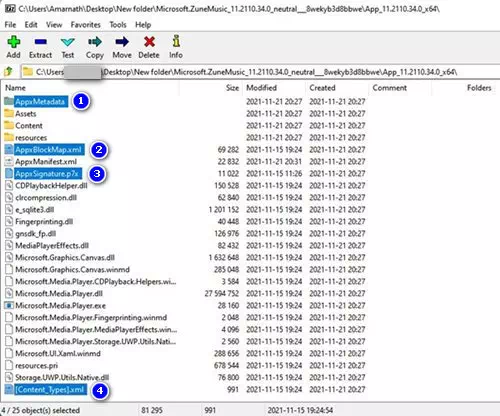Click the address path field
Image resolution: width=500 pixels, height=416 pixels.
click(x=260, y=72)
